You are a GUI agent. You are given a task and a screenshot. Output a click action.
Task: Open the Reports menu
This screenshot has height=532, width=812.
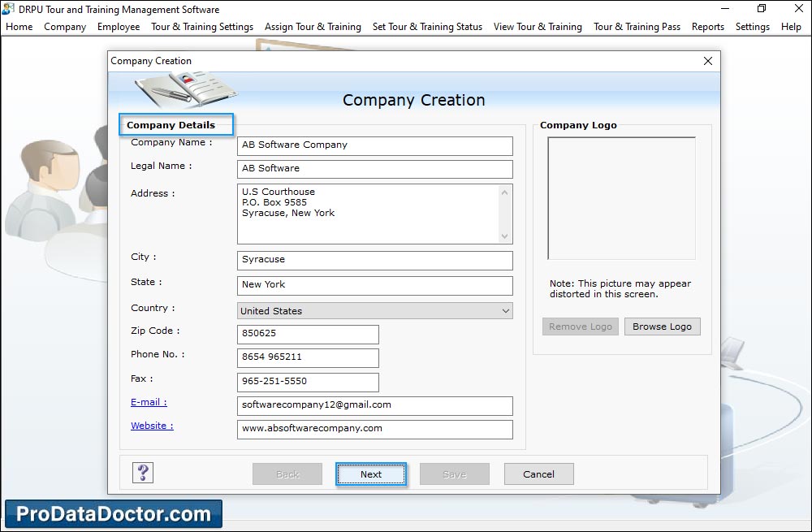[708, 27]
